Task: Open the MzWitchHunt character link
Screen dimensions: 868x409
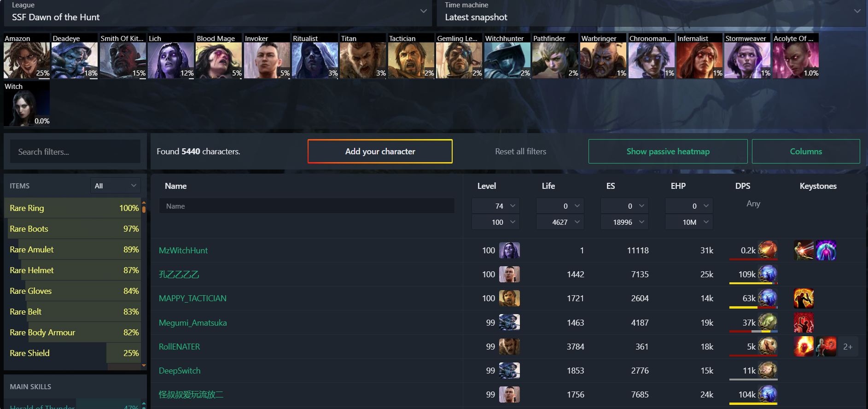Action: [183, 250]
